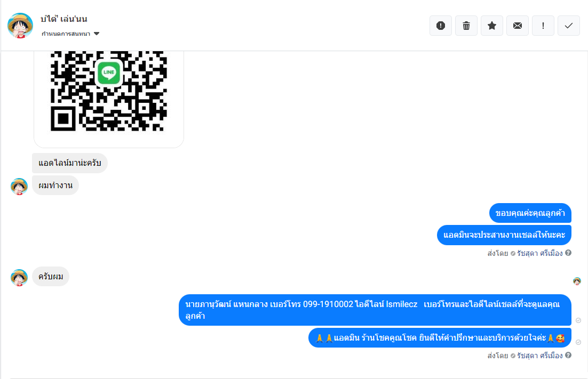Select the message แอดไลน์มาน่ะครับ
The height and width of the screenshot is (379, 588).
pos(70,163)
